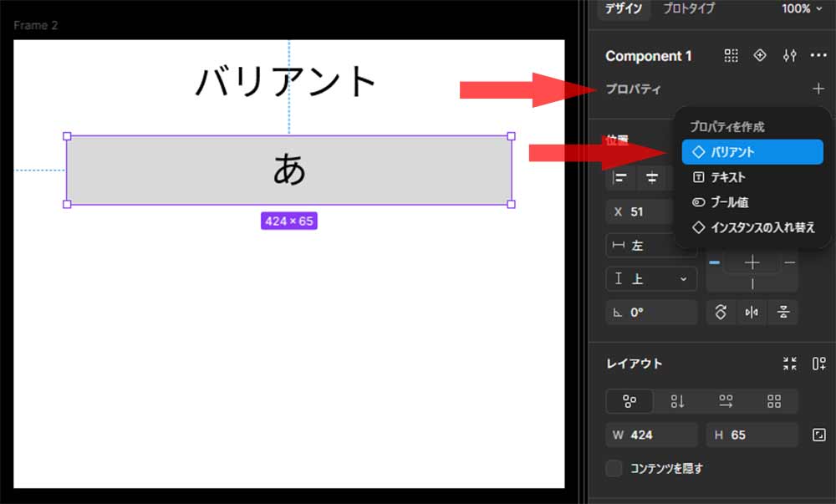The image size is (836, 504).
Task: Flip the selection vertically
Action: coord(783,313)
